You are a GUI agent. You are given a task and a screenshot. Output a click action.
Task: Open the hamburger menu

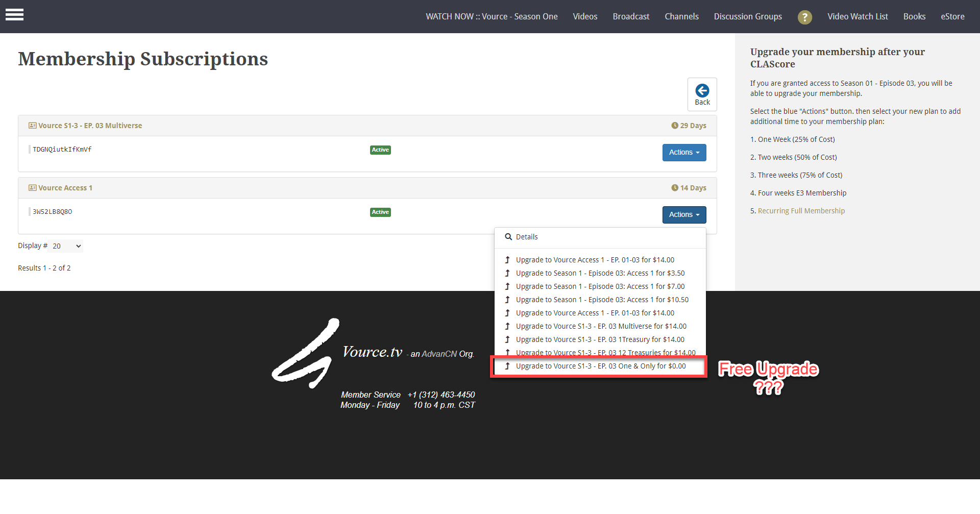click(x=14, y=15)
